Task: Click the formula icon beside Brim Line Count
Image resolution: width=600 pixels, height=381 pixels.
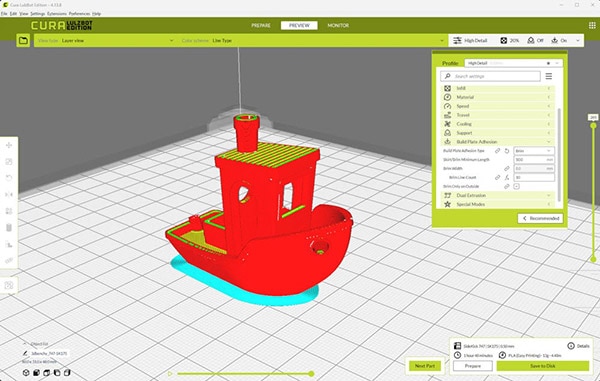Action: coord(507,177)
